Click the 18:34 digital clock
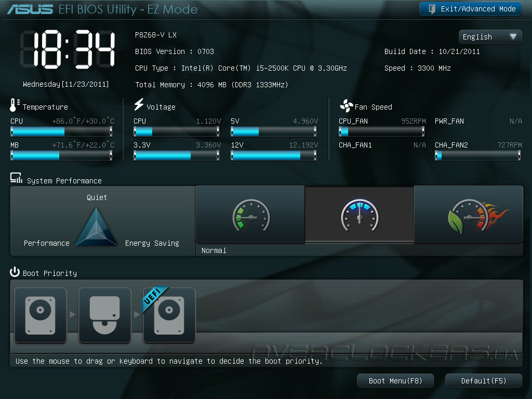 [68, 49]
